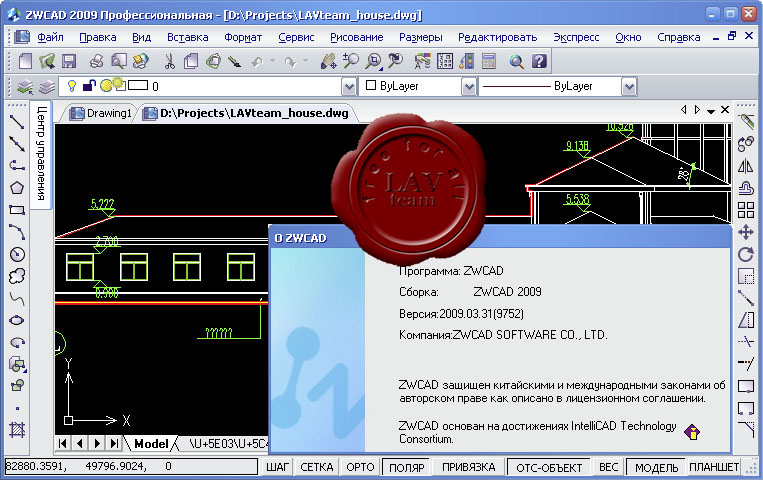Viewport: 763px width, 480px height.
Task: Open the Файл menu
Action: 50,37
